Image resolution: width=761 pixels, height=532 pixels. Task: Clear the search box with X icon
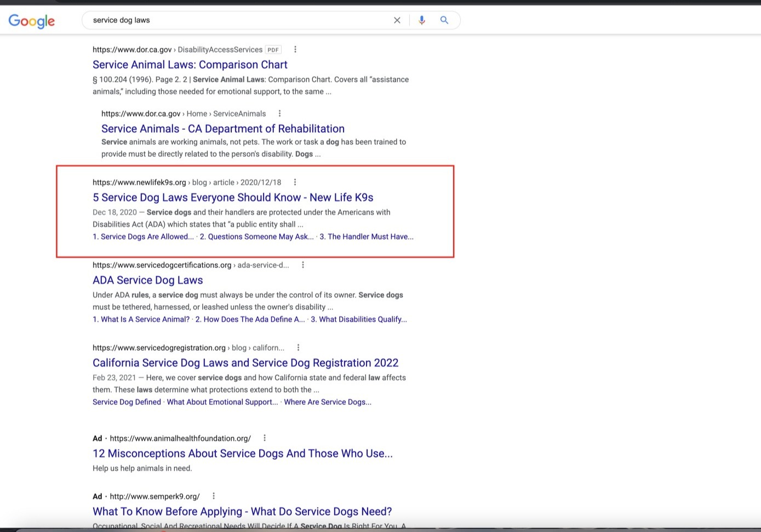(x=397, y=20)
